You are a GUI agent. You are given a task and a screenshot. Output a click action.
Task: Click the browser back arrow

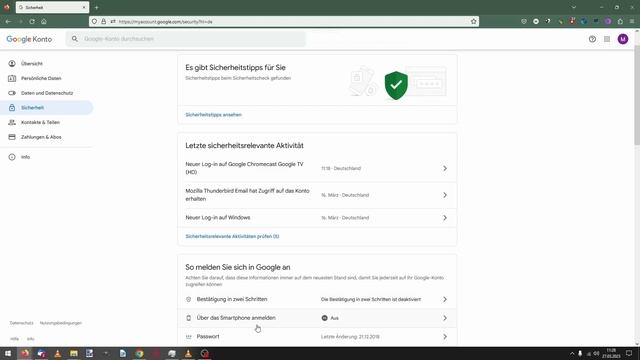pyautogui.click(x=8, y=21)
